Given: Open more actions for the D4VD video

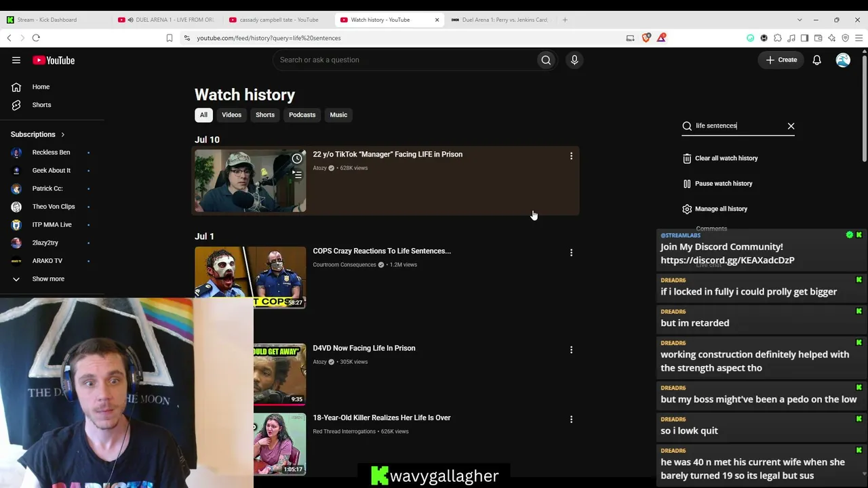Looking at the screenshot, I should [x=571, y=350].
